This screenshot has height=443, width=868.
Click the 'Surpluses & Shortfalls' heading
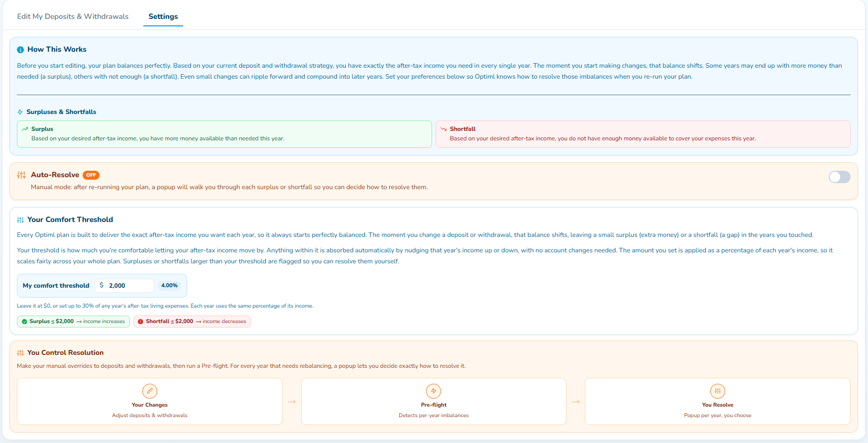(x=61, y=112)
